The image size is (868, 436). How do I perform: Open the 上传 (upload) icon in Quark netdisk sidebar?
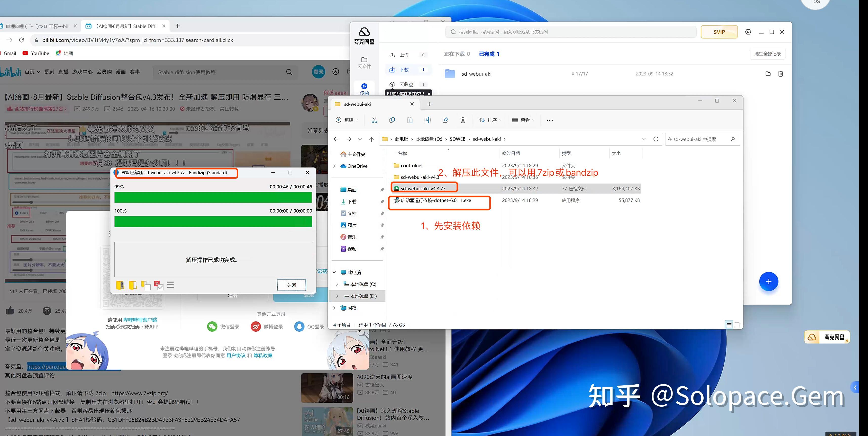[393, 54]
